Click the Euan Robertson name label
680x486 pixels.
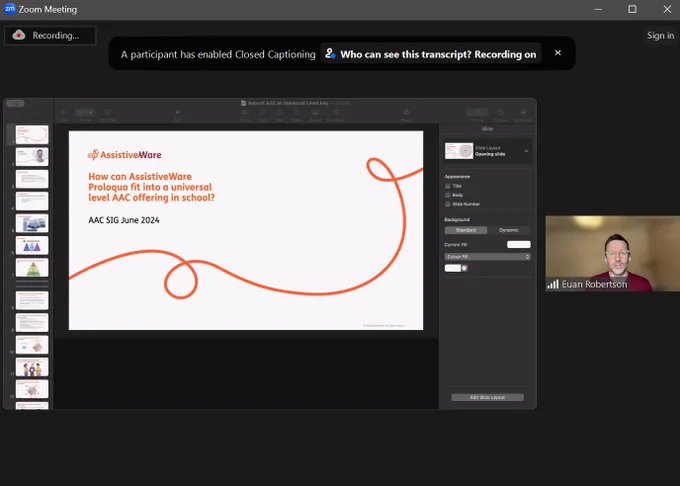click(594, 284)
